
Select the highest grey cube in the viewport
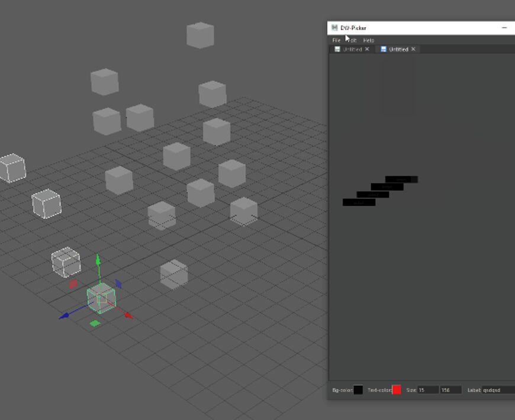[x=200, y=35]
